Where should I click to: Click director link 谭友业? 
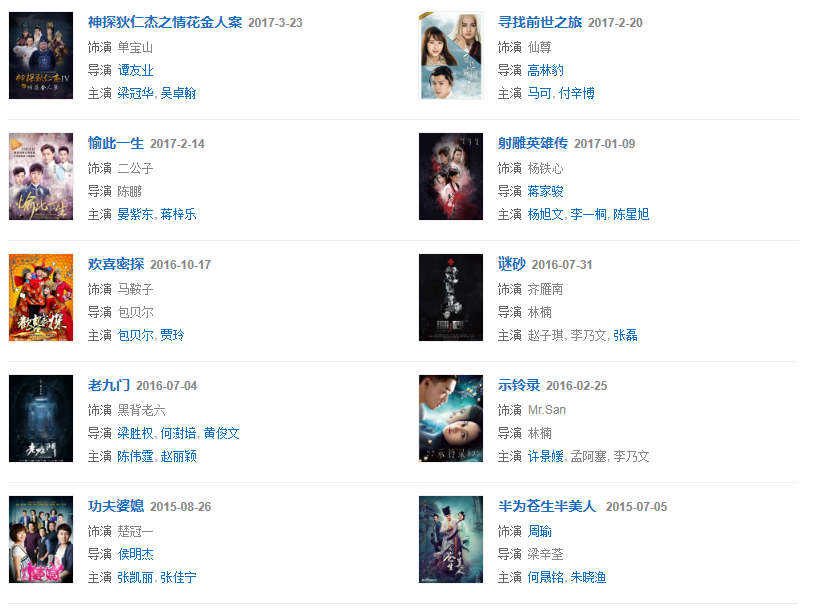[136, 70]
